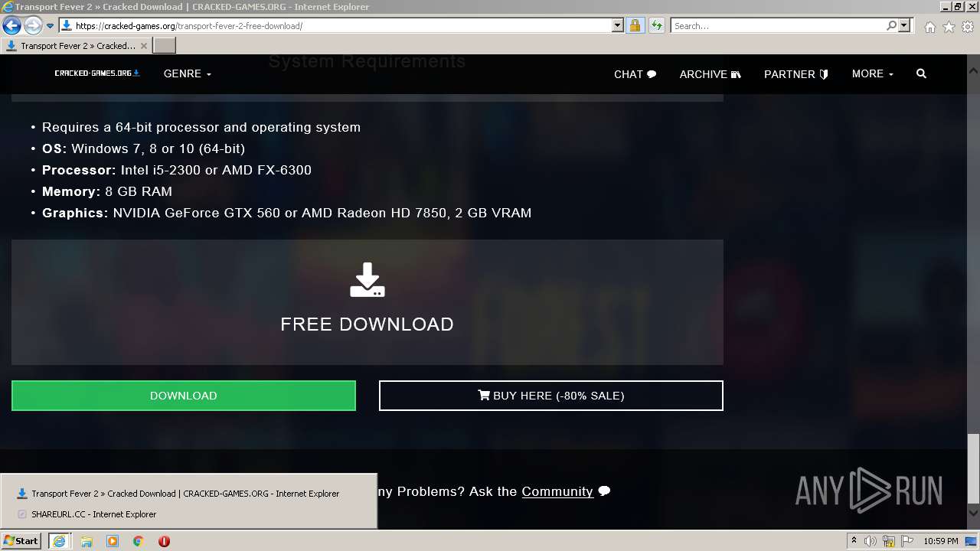Click the Internet Explorer taskbar icon
Screen dimensions: 980x551
(59, 541)
